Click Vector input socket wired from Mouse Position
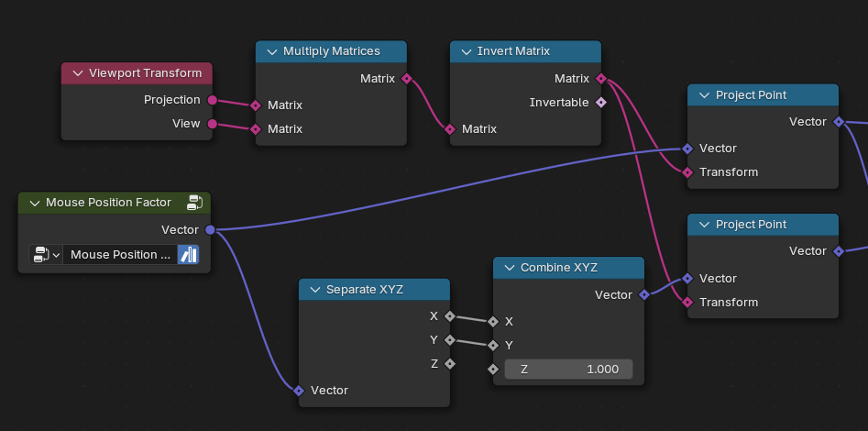Screen dimensions: 868x431 tap(687, 149)
